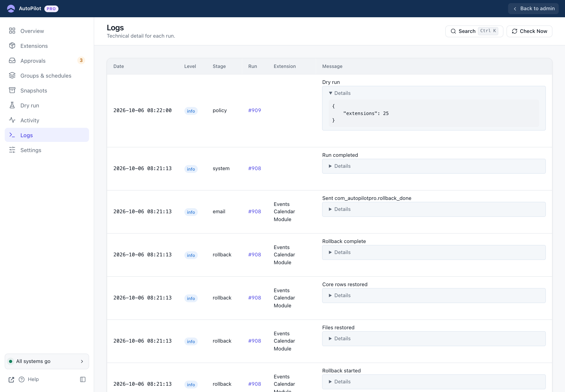This screenshot has width=565, height=392.
Task: Click the Logs terminal icon
Action: (12, 135)
